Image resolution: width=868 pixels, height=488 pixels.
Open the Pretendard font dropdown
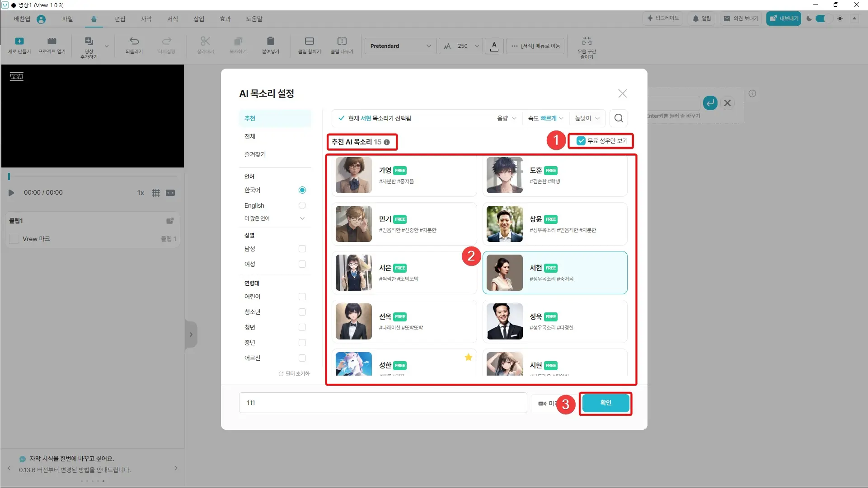coord(400,46)
